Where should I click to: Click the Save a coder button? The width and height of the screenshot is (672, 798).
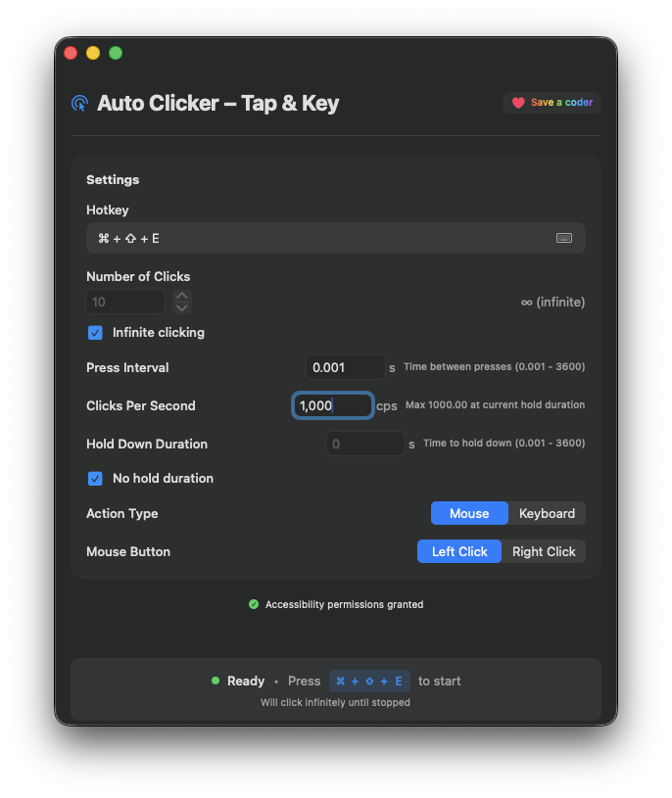552,101
